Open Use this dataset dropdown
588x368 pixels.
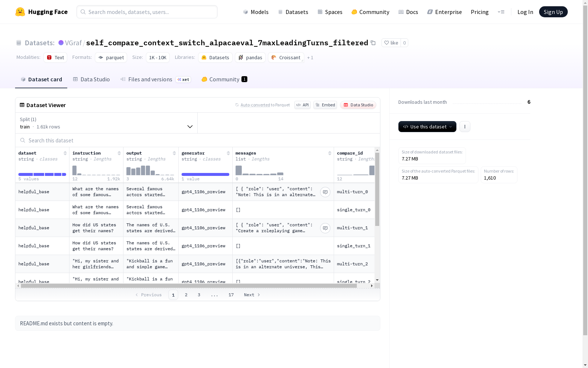tap(427, 127)
